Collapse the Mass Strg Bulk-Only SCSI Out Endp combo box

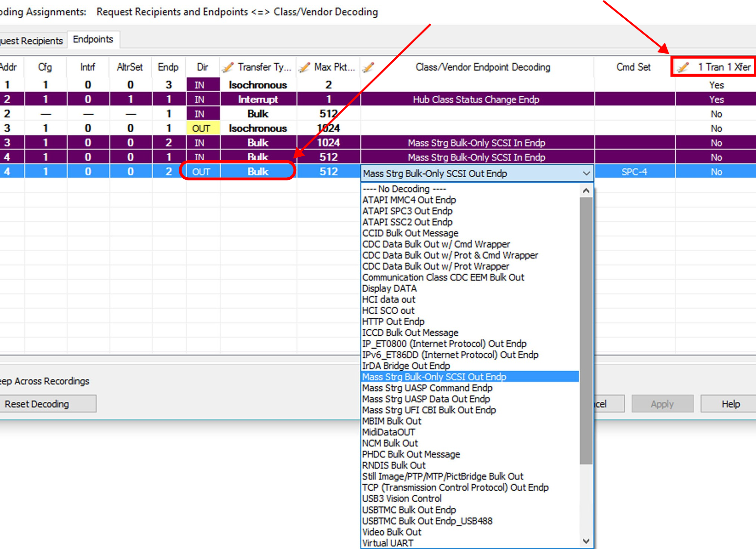click(586, 173)
